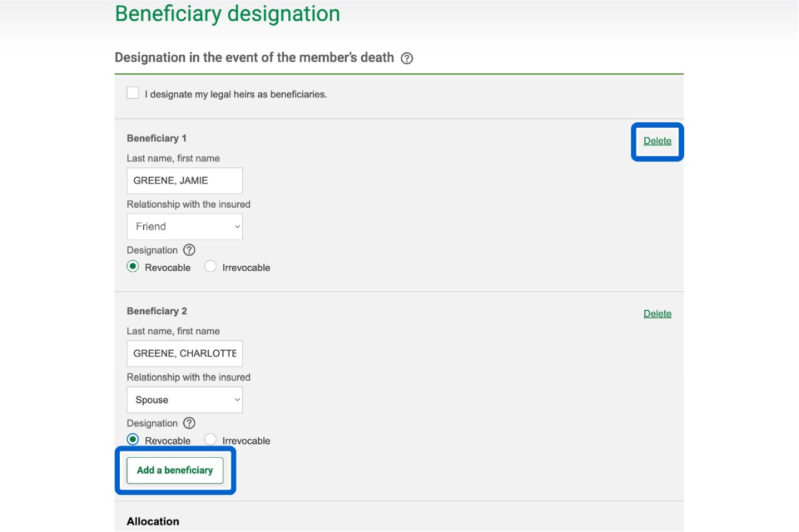Viewport: 799px width, 532px height.
Task: Select Revocable radio for Beneficiary 2
Action: click(x=133, y=440)
